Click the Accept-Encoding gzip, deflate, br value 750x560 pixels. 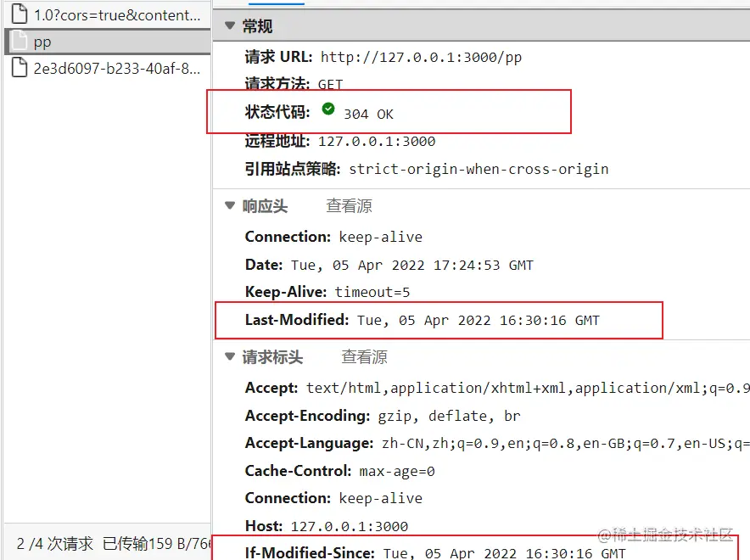449,416
